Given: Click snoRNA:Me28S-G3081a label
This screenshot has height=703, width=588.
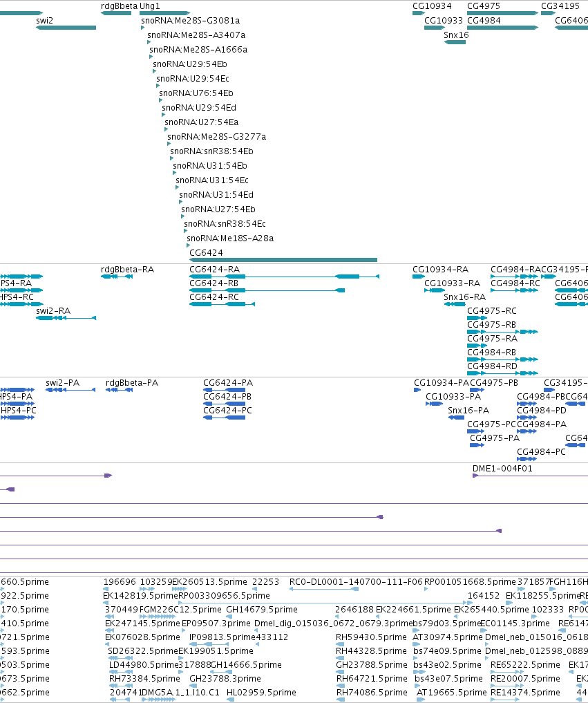Looking at the screenshot, I should point(191,21).
